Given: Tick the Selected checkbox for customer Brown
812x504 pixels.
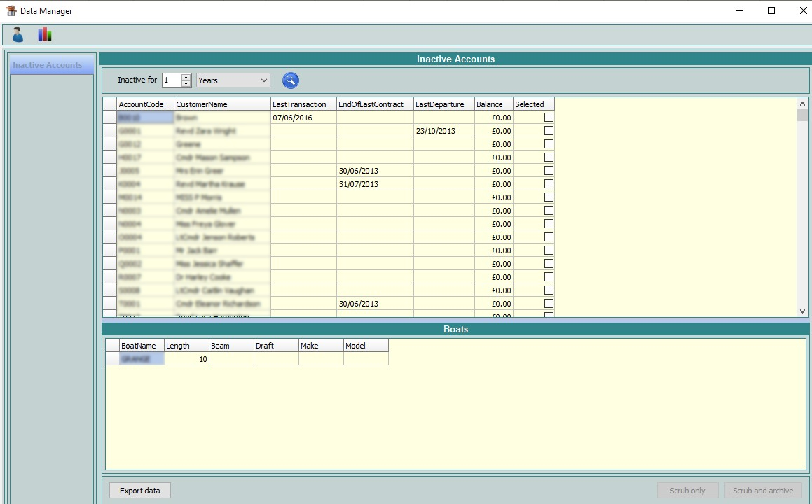Looking at the screenshot, I should click(x=549, y=118).
